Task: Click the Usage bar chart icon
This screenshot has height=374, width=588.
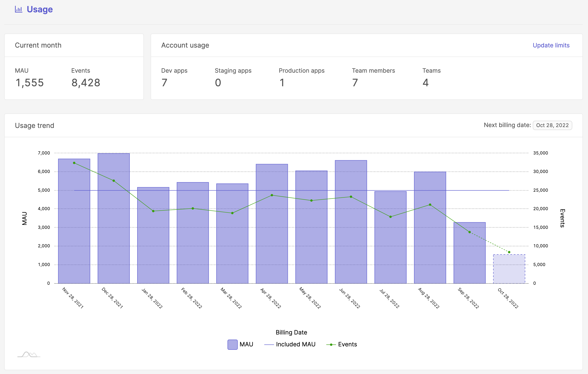Action: tap(18, 10)
